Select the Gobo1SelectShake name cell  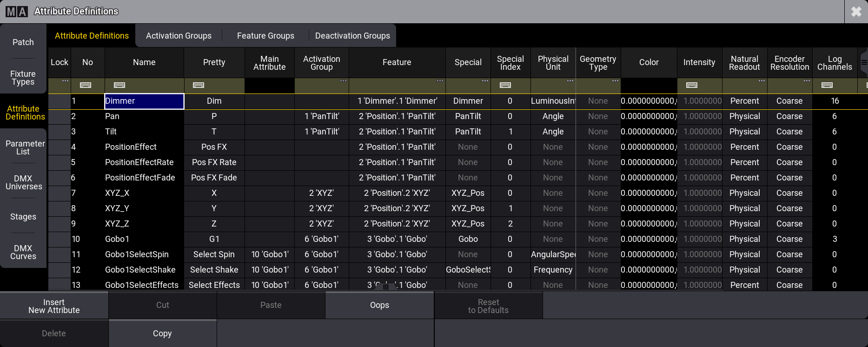[144, 270]
